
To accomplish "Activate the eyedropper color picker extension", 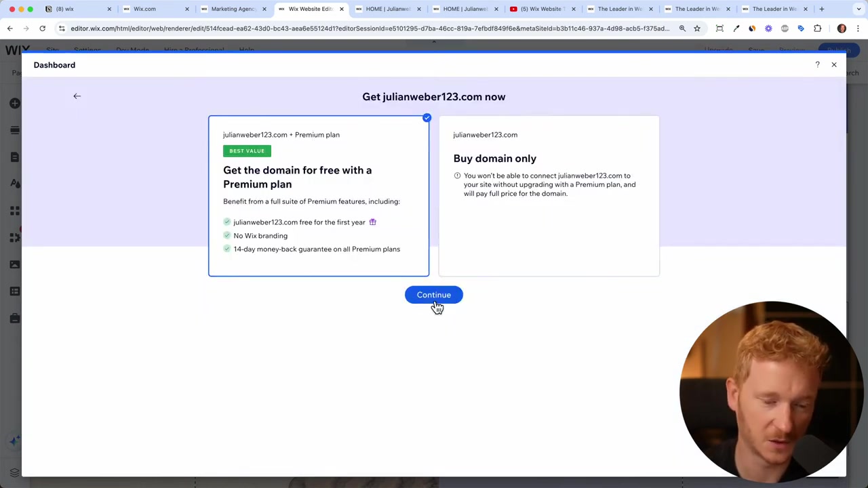I will (736, 28).
